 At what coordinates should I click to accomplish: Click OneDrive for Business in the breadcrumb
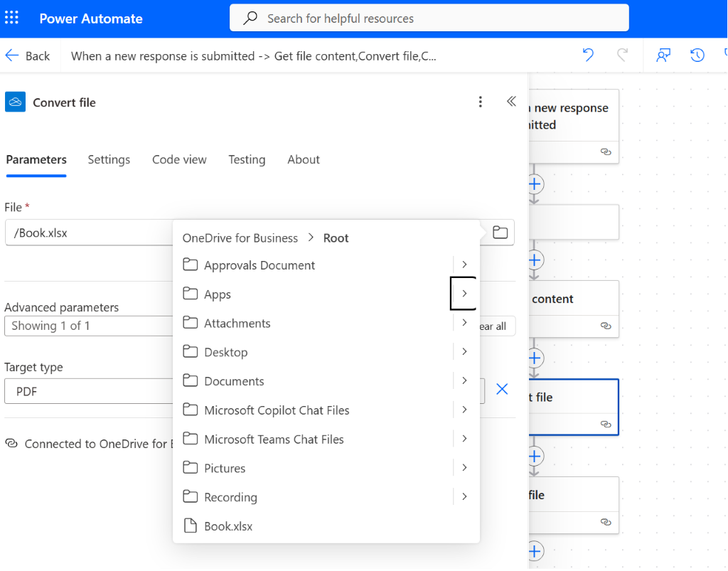240,238
